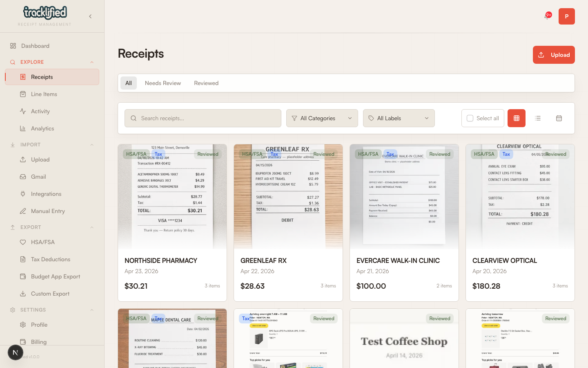
Task: Click EVERCARE WALK-IN CLINIC title
Action: tap(398, 260)
